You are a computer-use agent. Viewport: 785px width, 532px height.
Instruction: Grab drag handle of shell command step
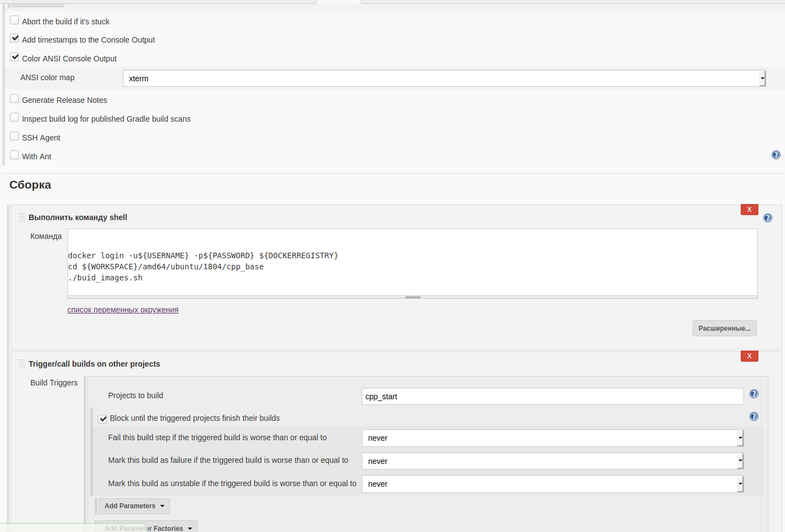click(22, 217)
